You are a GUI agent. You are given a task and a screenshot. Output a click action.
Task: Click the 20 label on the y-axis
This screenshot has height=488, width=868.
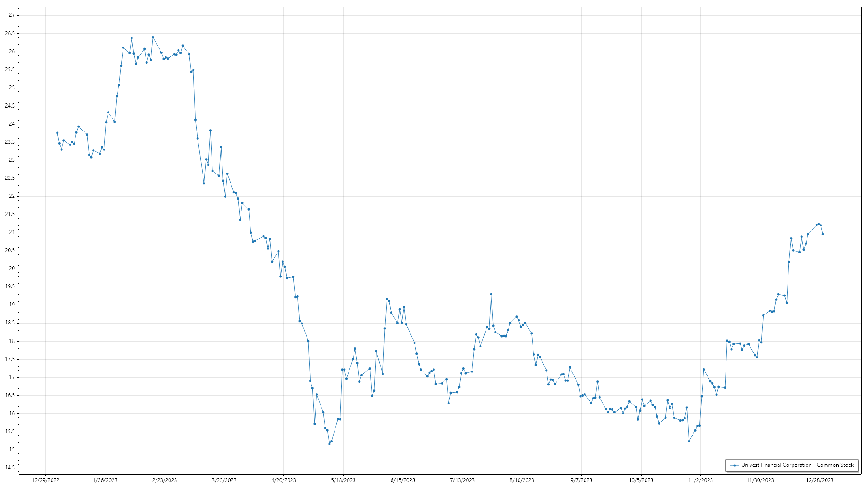(12, 268)
